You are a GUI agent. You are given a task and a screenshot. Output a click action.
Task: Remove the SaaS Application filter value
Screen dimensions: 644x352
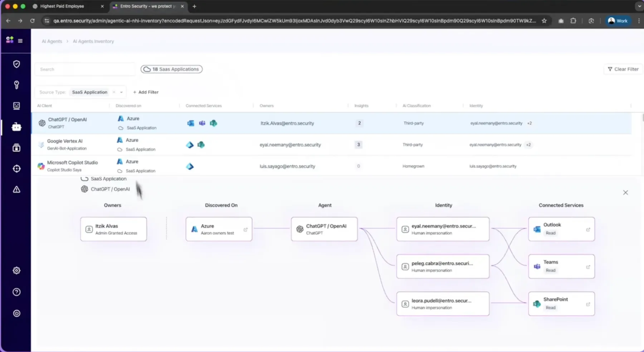tap(114, 92)
